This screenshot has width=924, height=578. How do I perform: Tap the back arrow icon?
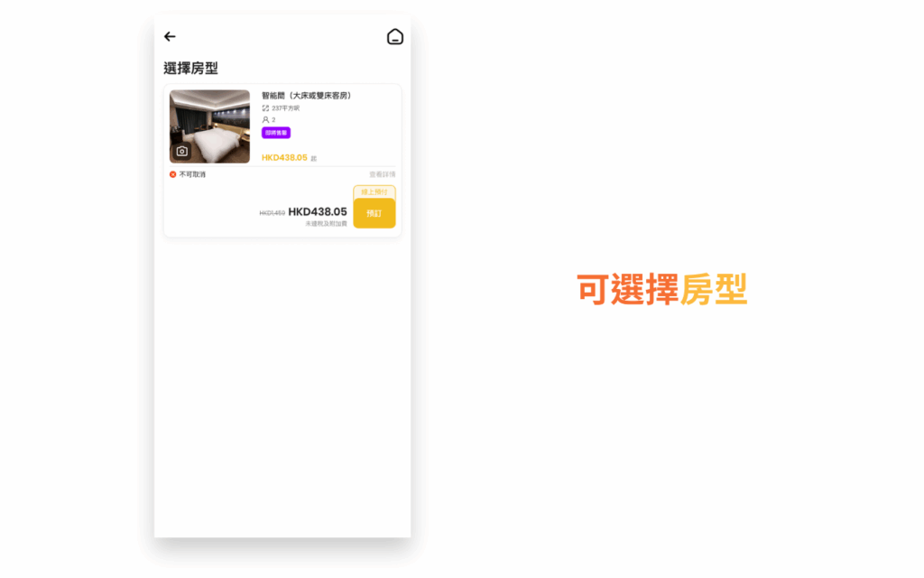coord(170,37)
